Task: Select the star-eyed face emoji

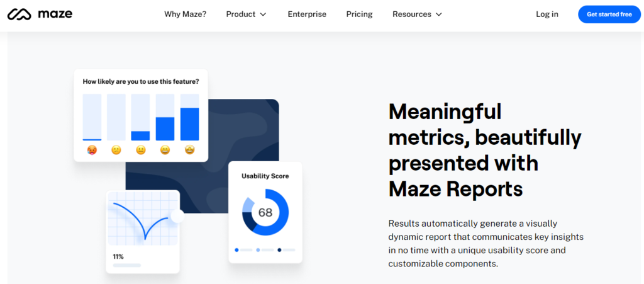Action: (x=189, y=150)
